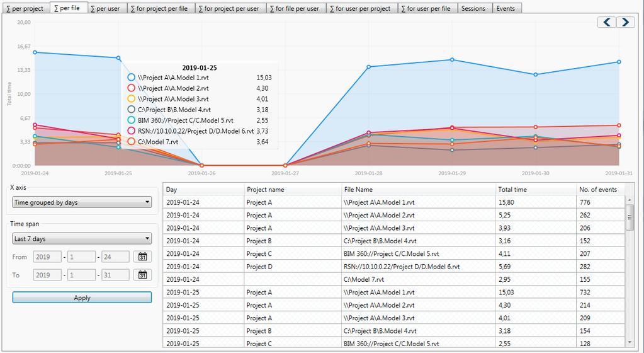Select Project D cell in table

pos(293,266)
